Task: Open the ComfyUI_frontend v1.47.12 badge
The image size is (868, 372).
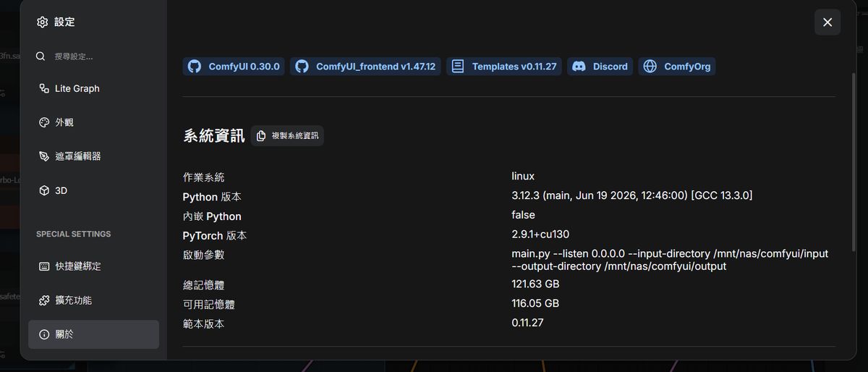Action: (365, 67)
